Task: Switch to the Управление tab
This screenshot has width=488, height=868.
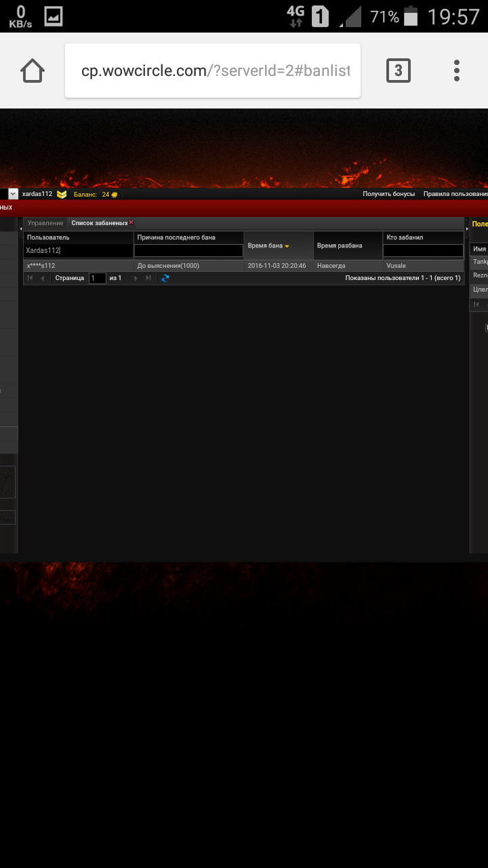Action: [x=45, y=223]
